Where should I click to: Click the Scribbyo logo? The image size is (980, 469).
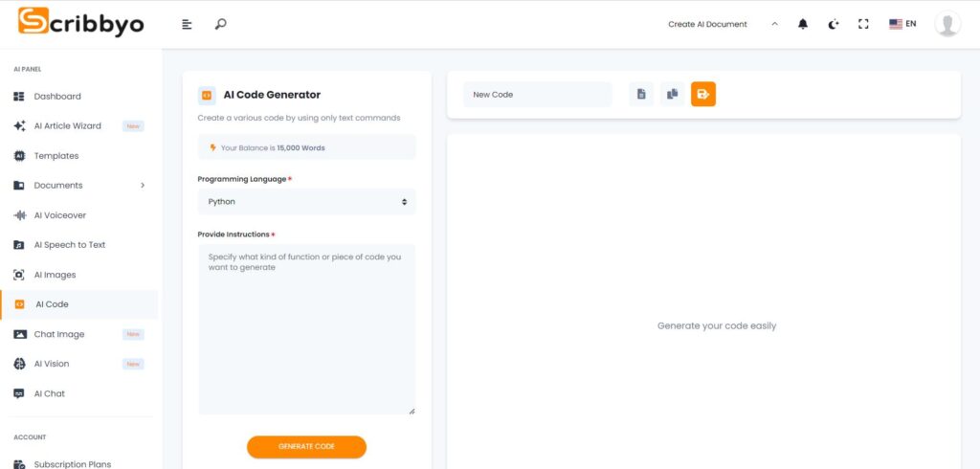(x=80, y=23)
